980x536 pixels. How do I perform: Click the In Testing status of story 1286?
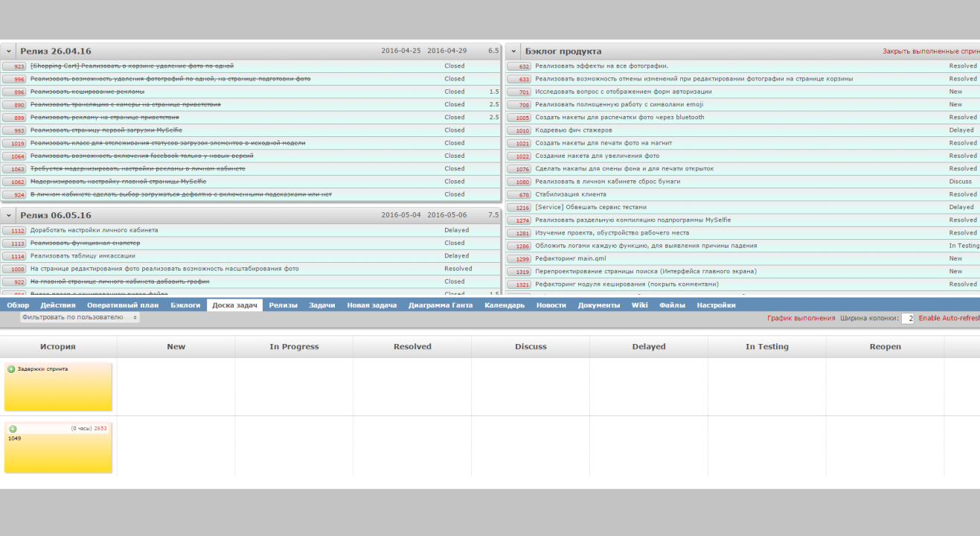pyautogui.click(x=964, y=246)
